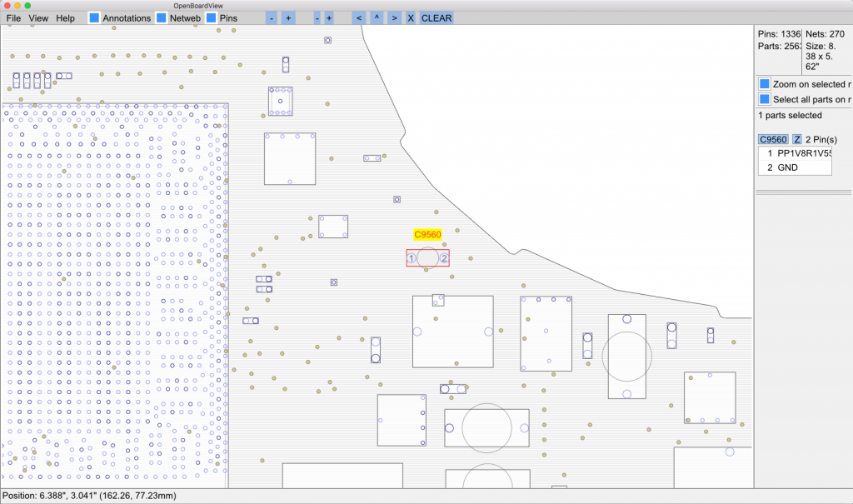Click the < arrow toolbar button
This screenshot has width=853, height=504.
coord(358,17)
